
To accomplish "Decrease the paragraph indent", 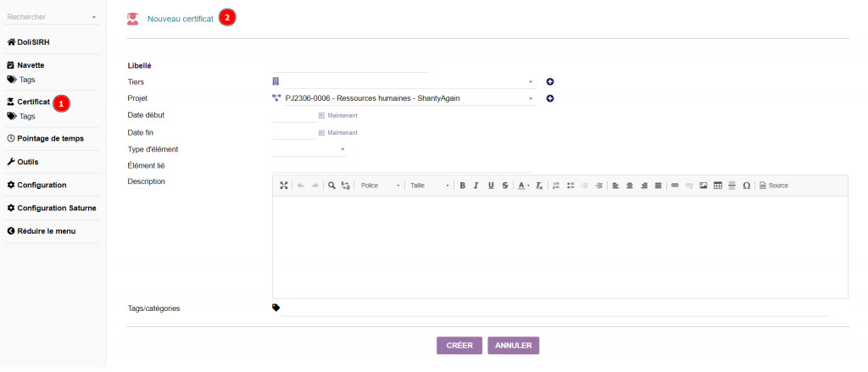I will click(x=585, y=186).
